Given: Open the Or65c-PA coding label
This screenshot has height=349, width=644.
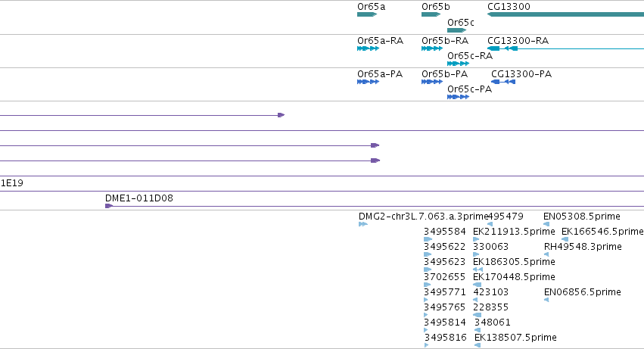Looking at the screenshot, I should pyautogui.click(x=469, y=89).
